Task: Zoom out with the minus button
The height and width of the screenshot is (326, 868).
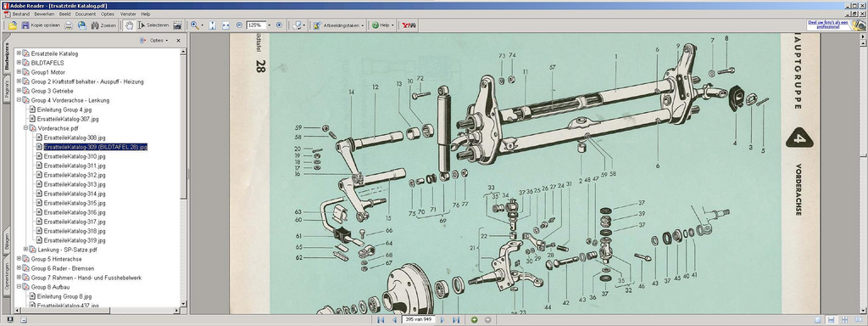Action: (x=239, y=25)
